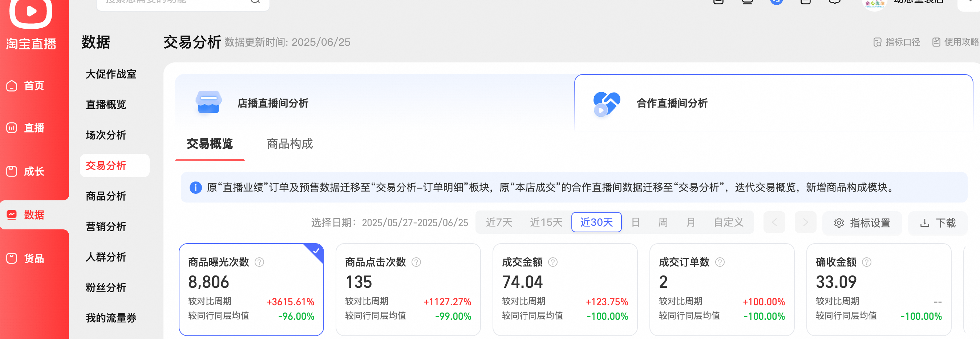The image size is (980, 339).
Task: Open 货品 in the red sidebar
Action: point(25,259)
